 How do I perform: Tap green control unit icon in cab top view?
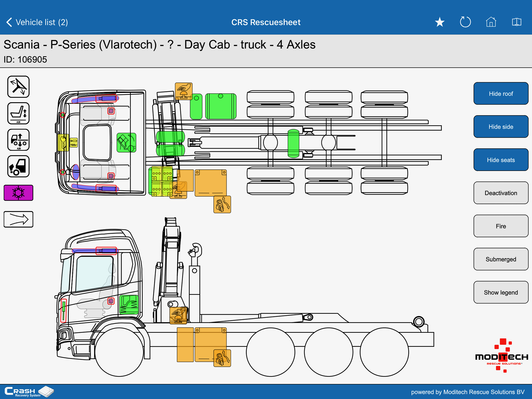[126, 143]
